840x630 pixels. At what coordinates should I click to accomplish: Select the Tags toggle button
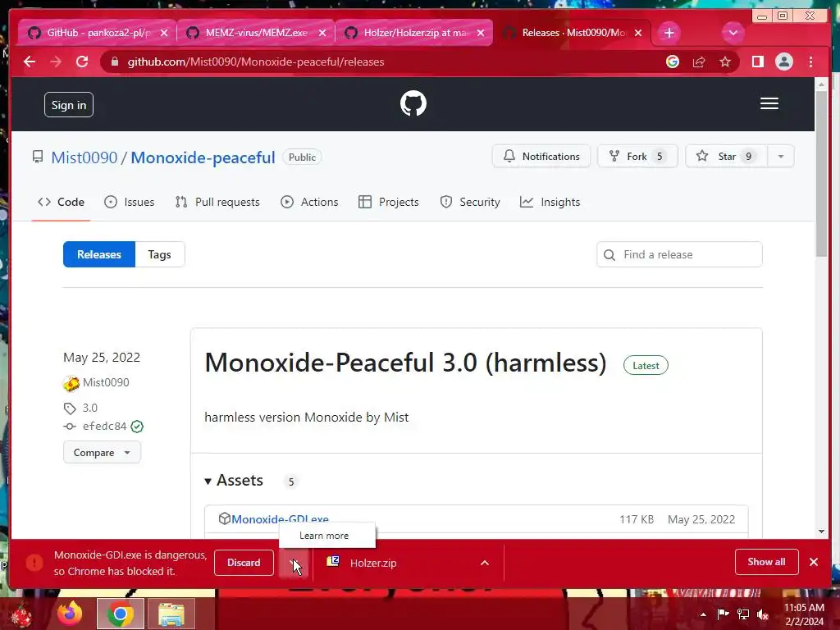click(x=160, y=254)
